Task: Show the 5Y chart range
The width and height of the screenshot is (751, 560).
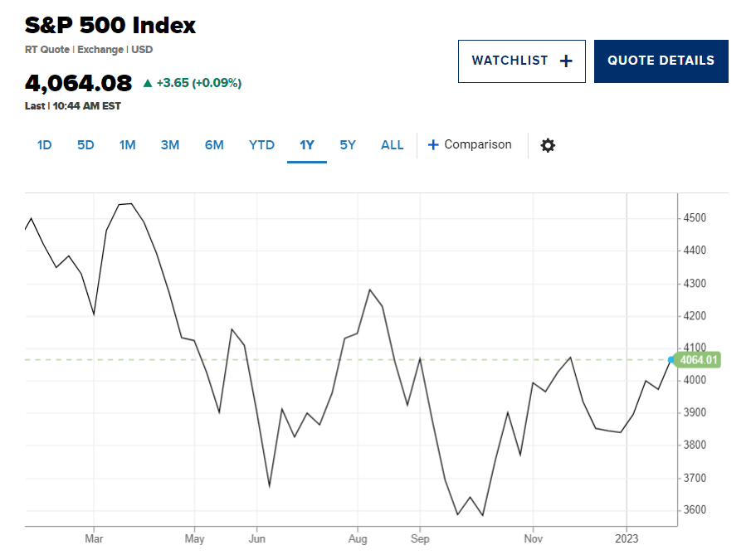Action: pos(348,145)
